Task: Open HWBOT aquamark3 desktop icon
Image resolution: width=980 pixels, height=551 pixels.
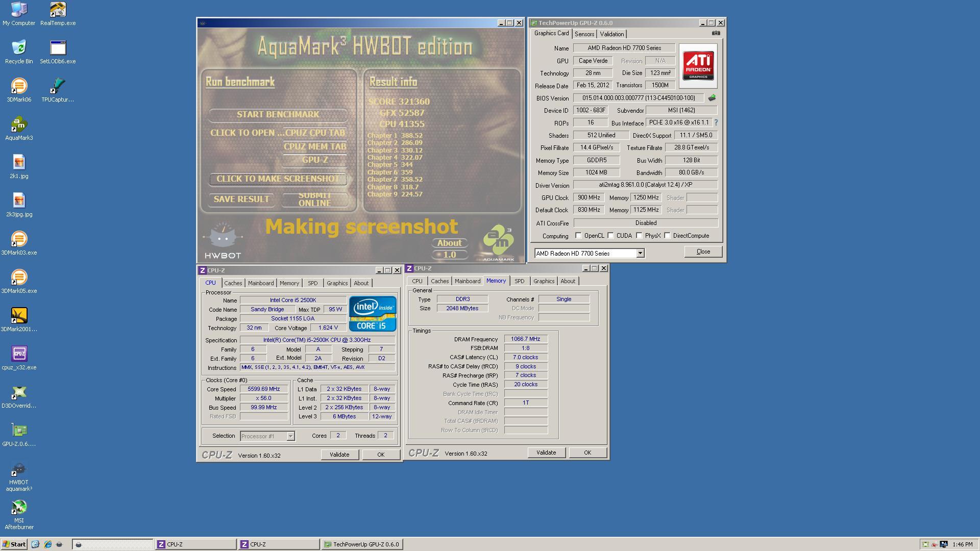Action: pyautogui.click(x=19, y=477)
